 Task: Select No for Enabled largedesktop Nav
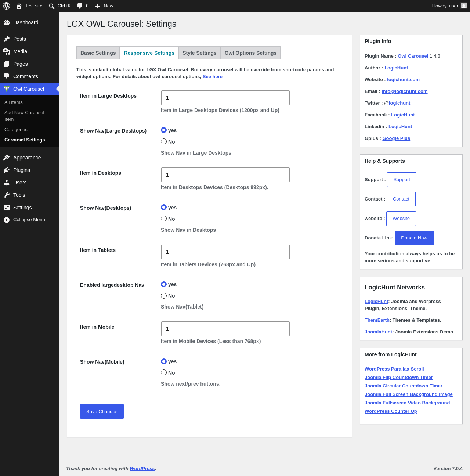pos(164,296)
